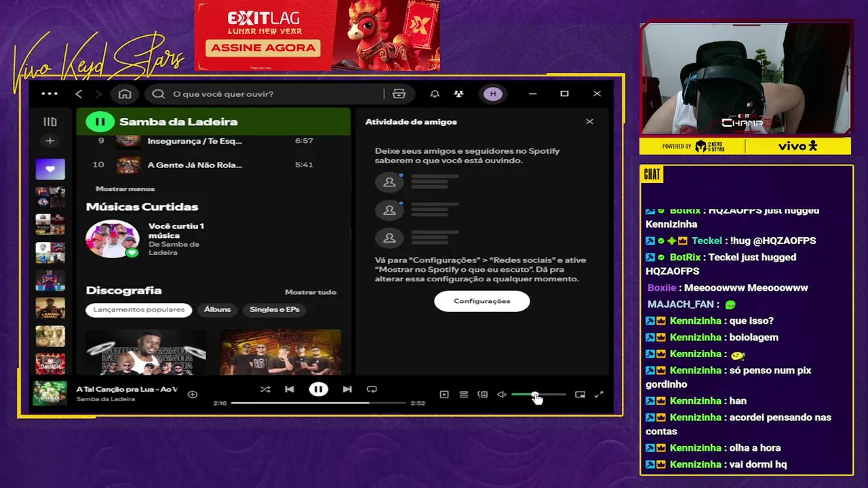Add current song to Liked Songs
Image resolution: width=868 pixels, height=488 pixels.
point(193,394)
